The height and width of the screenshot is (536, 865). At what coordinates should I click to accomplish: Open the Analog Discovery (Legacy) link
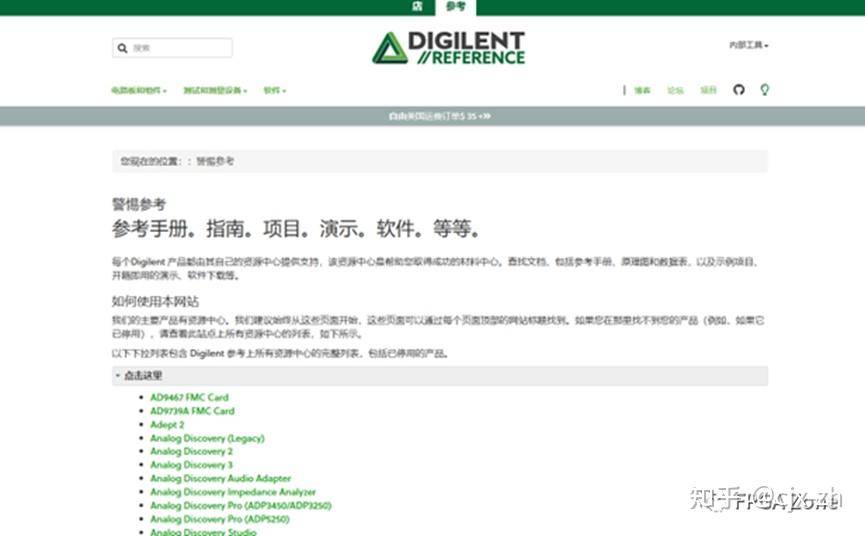pos(207,438)
